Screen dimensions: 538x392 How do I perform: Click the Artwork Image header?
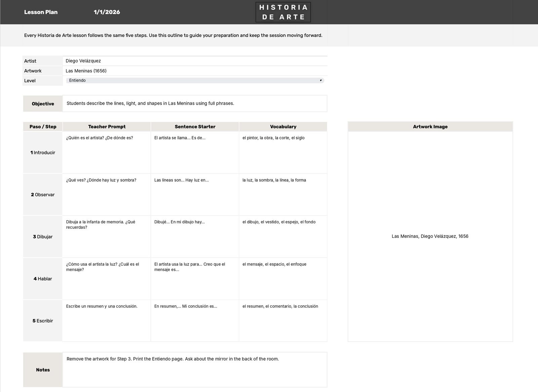tap(430, 127)
